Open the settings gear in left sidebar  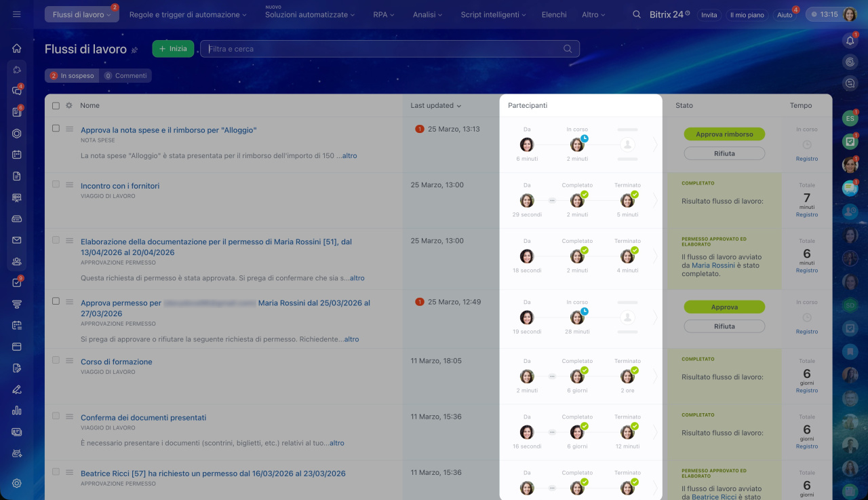tap(17, 483)
